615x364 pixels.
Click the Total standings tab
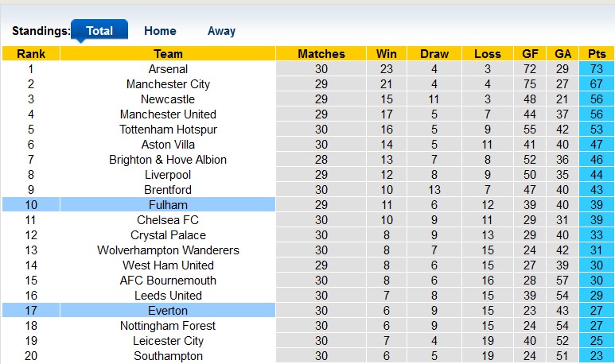tap(99, 31)
